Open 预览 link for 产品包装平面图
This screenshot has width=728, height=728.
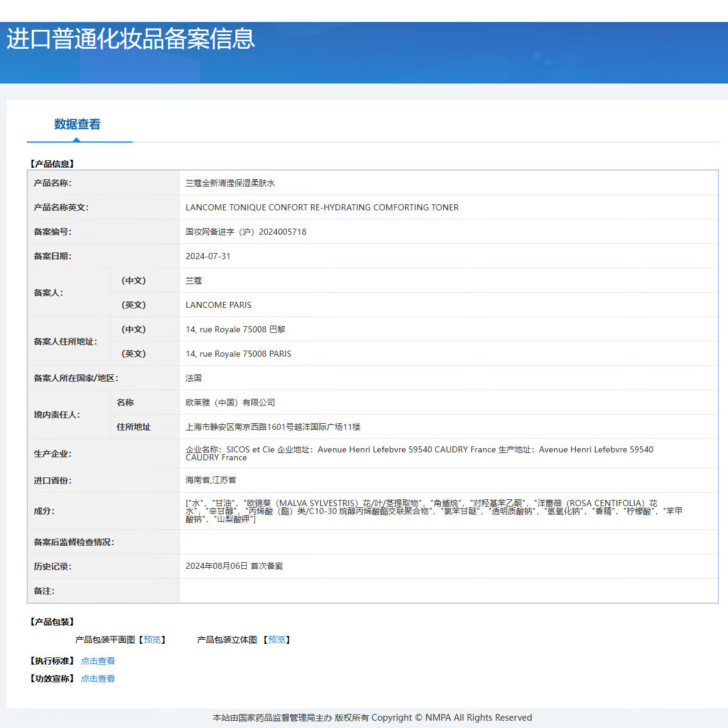tap(152, 640)
